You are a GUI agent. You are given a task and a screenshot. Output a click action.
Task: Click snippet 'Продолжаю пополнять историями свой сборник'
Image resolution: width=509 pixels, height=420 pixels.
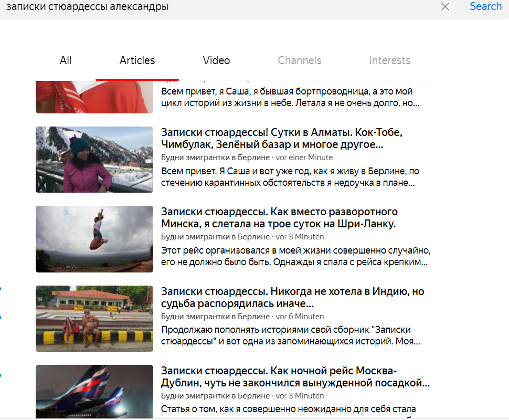[x=291, y=335]
